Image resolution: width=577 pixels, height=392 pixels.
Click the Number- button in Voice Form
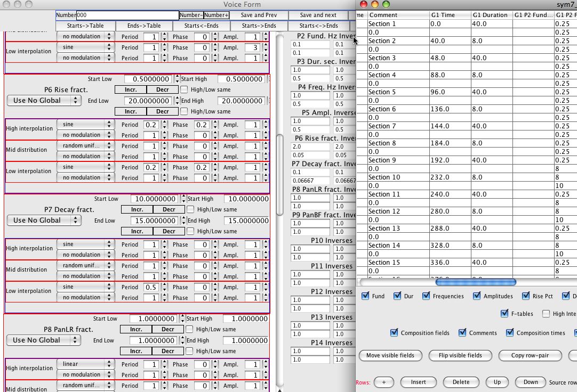click(x=191, y=15)
